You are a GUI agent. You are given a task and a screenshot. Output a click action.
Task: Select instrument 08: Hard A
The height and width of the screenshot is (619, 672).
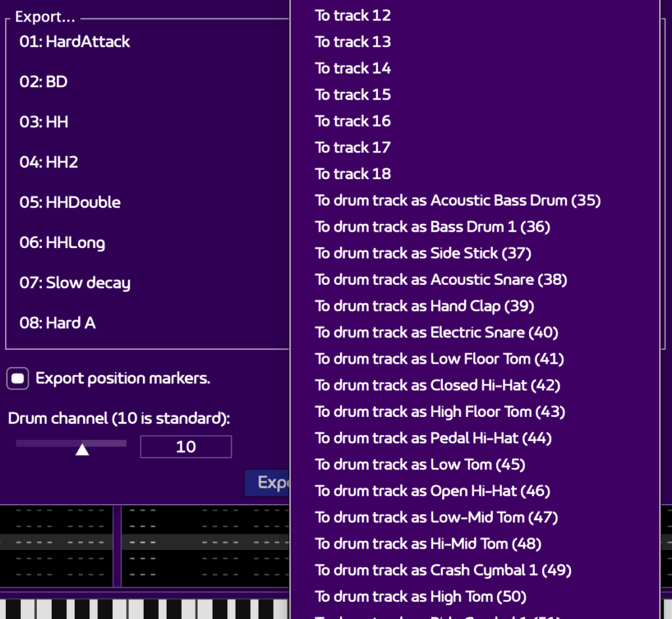point(58,323)
